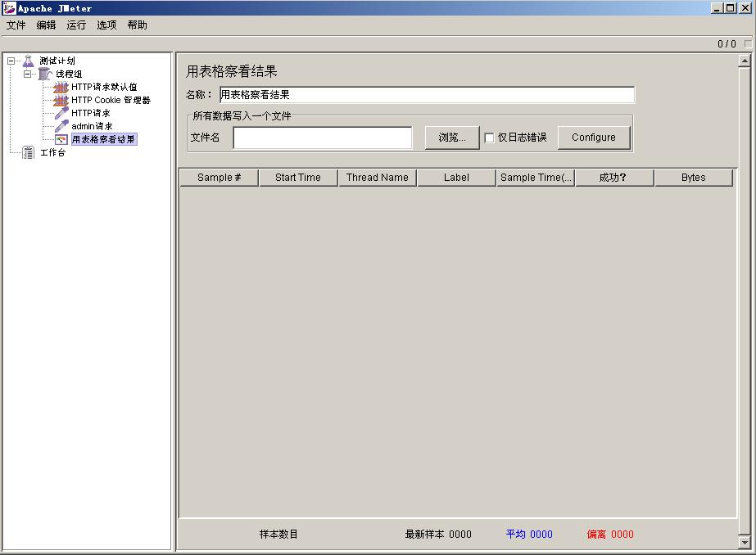Select HTTP Cookie 管理器 in the tree
The height and width of the screenshot is (555, 756).
pyautogui.click(x=111, y=100)
